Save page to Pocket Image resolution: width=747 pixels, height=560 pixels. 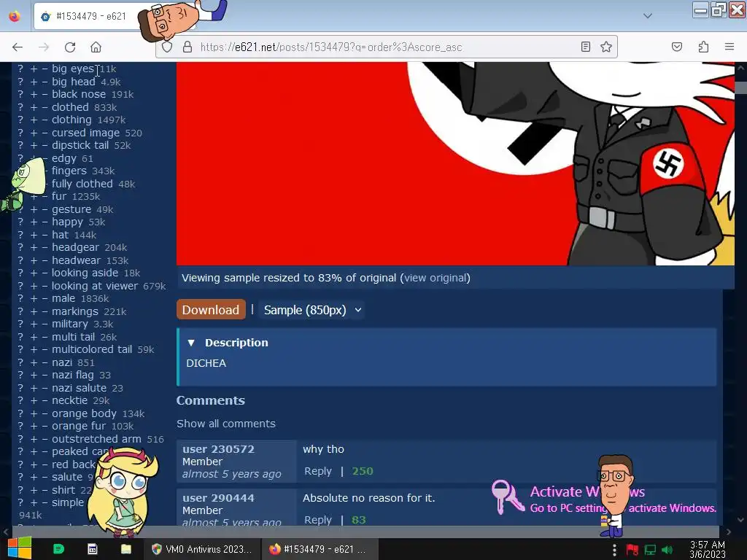pyautogui.click(x=677, y=47)
